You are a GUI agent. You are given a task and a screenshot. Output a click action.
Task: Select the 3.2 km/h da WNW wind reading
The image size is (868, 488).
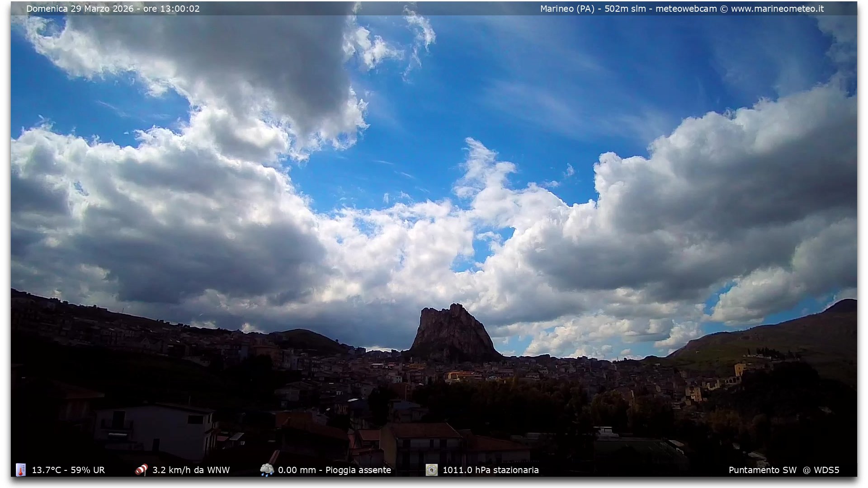pyautogui.click(x=191, y=470)
